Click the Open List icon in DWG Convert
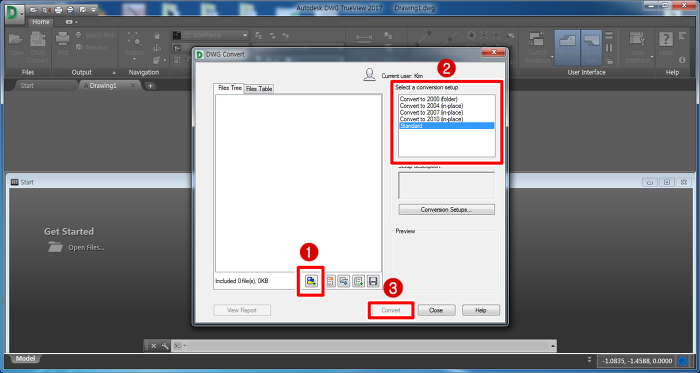The image size is (700, 373). click(x=344, y=281)
